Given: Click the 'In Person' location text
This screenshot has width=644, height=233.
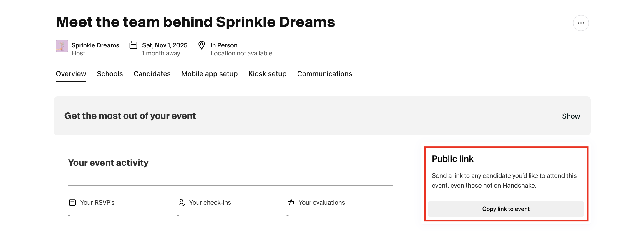Looking at the screenshot, I should [224, 45].
